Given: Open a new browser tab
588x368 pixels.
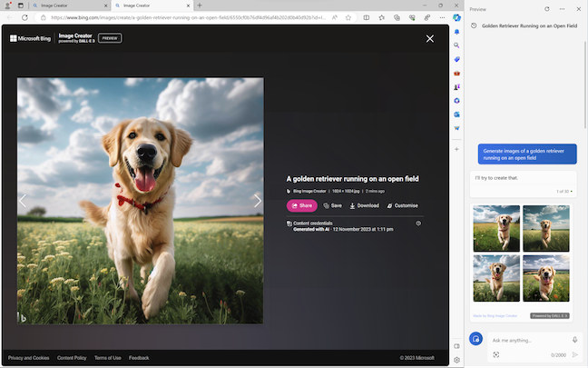Looking at the screenshot, I should (200, 5).
